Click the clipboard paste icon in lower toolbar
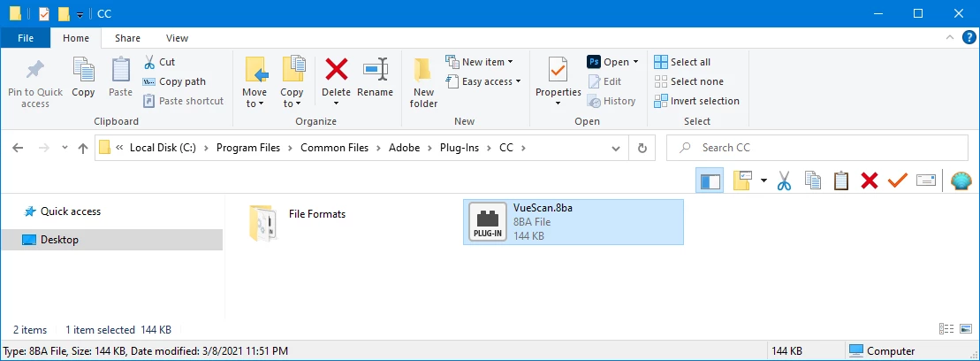The height and width of the screenshot is (361, 980). 841,180
